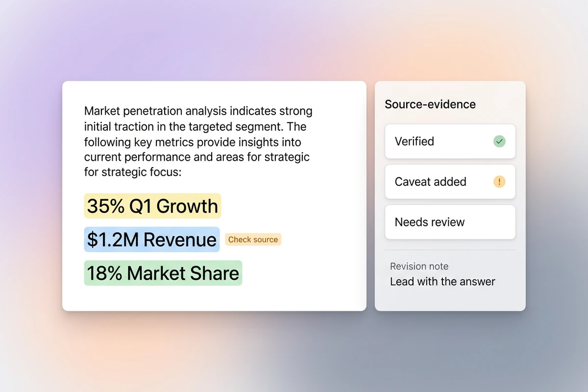Click the Market penetration analysis paragraph

pos(198,142)
